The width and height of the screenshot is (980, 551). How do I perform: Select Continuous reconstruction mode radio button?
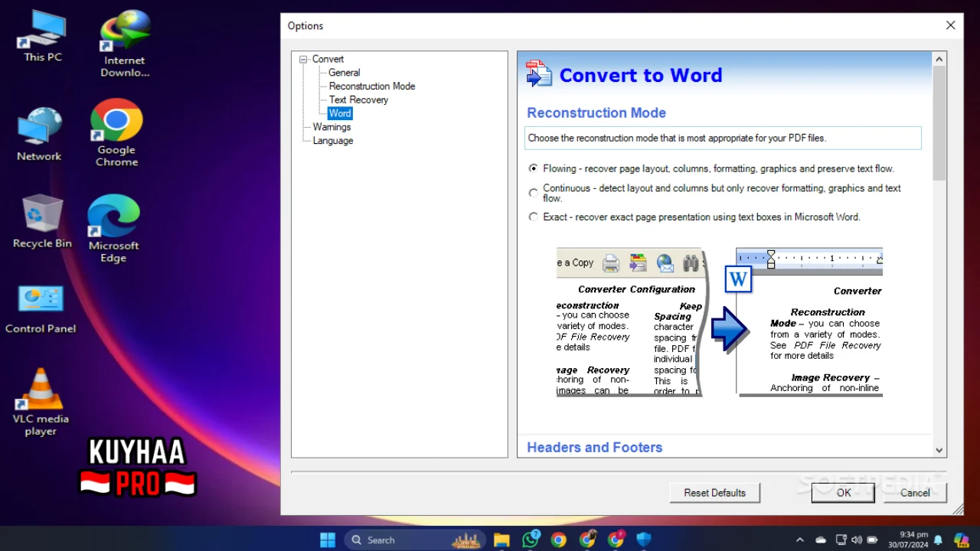tap(533, 193)
